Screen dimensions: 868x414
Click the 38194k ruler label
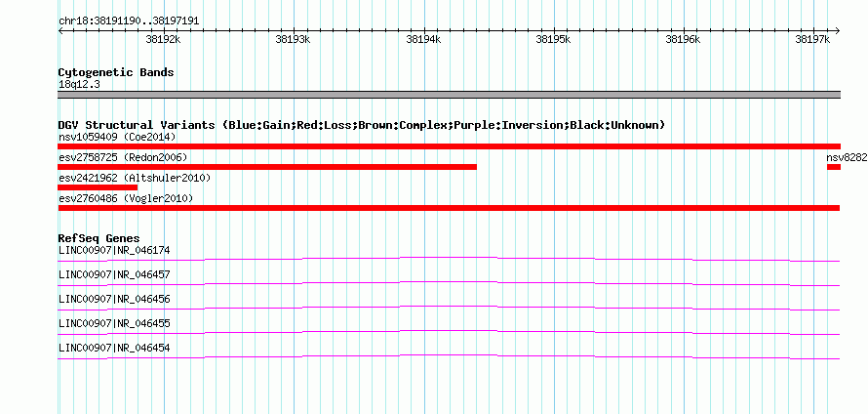click(x=423, y=39)
